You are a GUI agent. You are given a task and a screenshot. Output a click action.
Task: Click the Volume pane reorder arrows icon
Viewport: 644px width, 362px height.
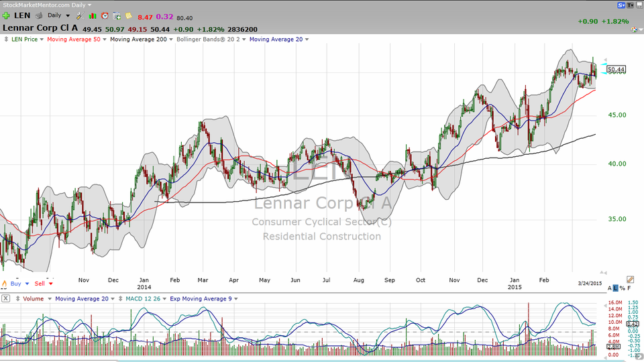coord(17,299)
